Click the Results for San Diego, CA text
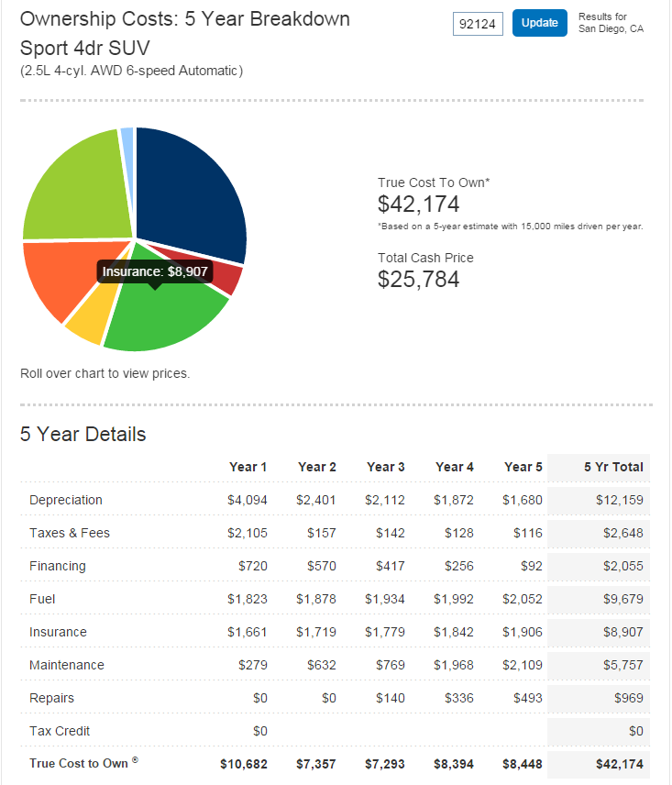This screenshot has width=672, height=785. 611,23
